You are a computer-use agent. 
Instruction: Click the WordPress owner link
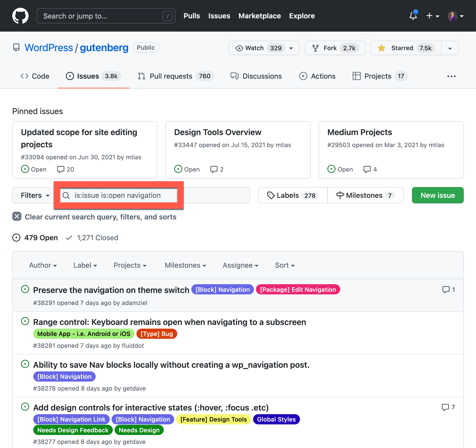coord(49,48)
